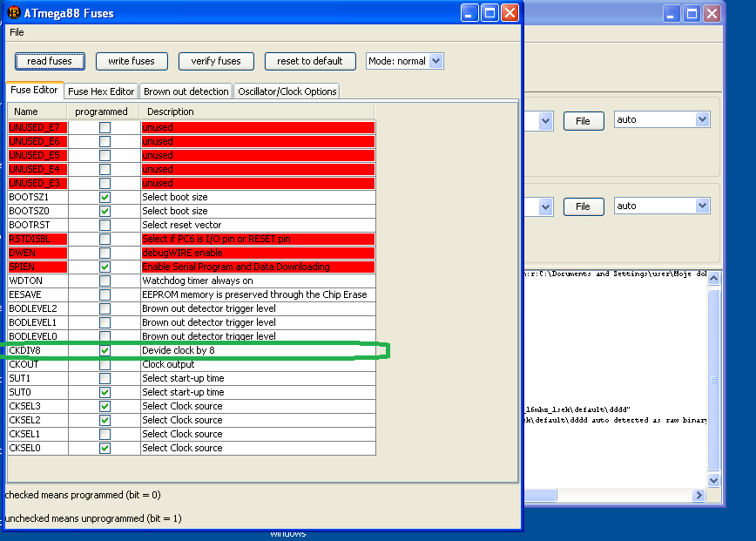Viewport: 756px width, 541px height.
Task: Click the BOOTSZ1 name cell
Action: pos(37,197)
